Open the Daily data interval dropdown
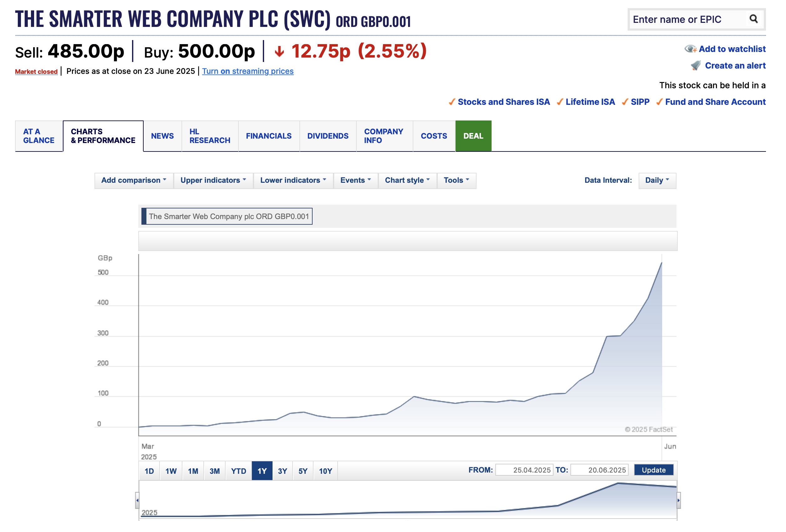The height and width of the screenshot is (532, 786). pos(657,180)
